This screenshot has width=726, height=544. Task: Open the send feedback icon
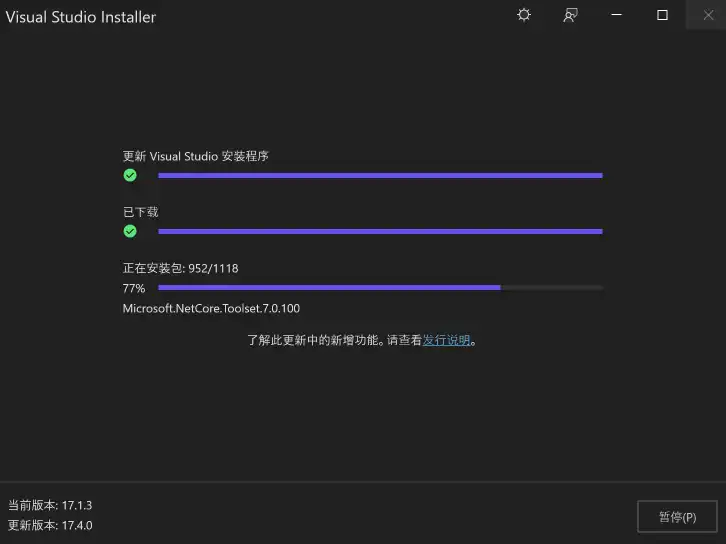point(570,15)
